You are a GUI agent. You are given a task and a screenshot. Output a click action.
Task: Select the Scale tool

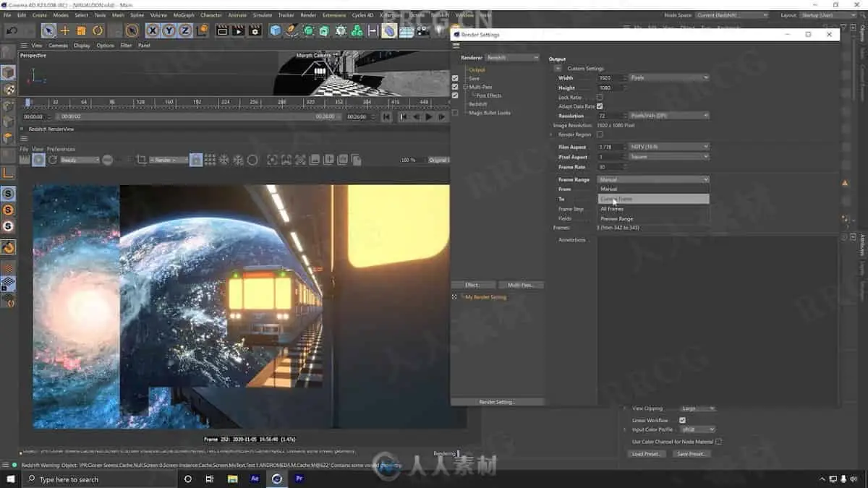(x=81, y=30)
